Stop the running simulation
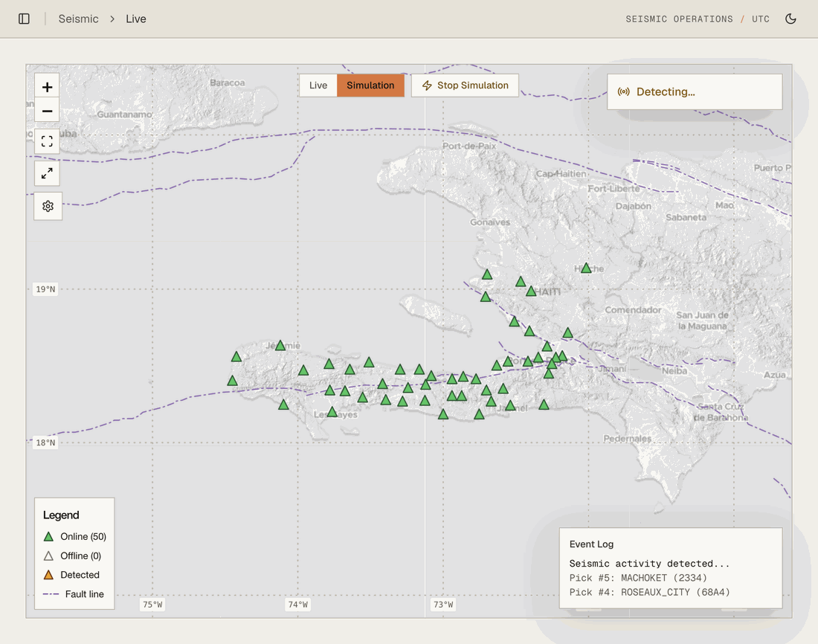Screen dimensions: 818x644 (465, 86)
